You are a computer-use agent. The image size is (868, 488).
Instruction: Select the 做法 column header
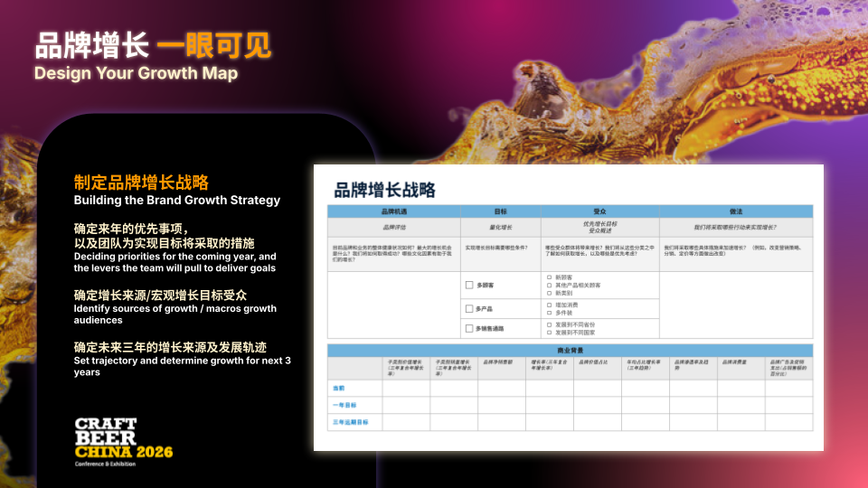tap(735, 211)
